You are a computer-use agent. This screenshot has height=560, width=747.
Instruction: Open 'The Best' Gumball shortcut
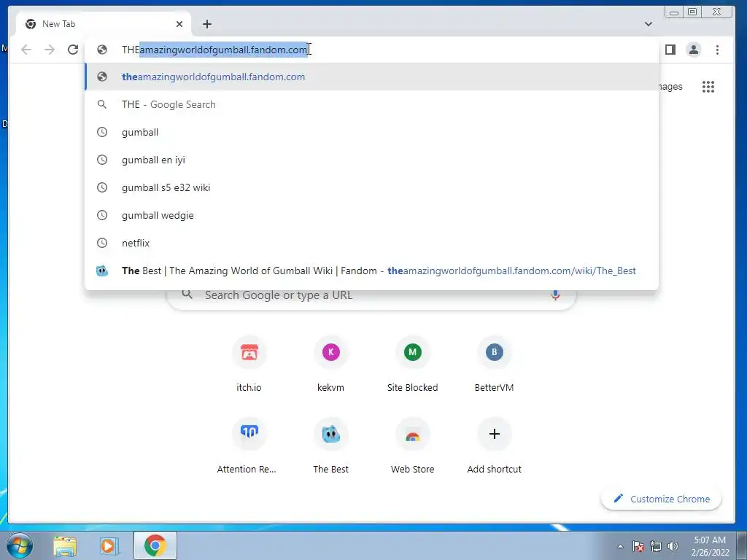click(330, 447)
